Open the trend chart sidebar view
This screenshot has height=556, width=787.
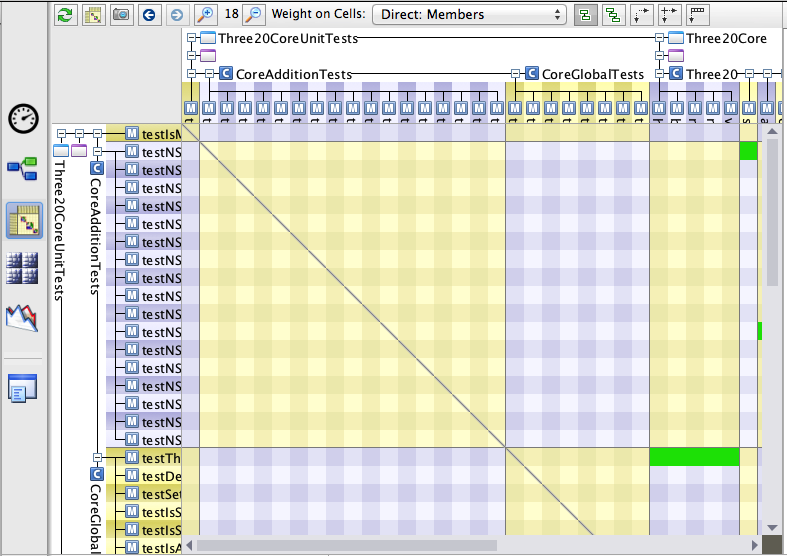[22, 318]
